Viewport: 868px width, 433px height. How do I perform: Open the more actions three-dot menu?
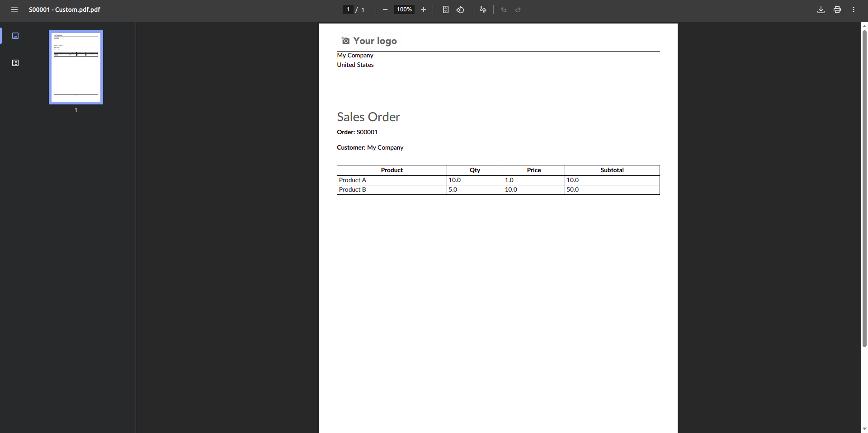tap(854, 9)
